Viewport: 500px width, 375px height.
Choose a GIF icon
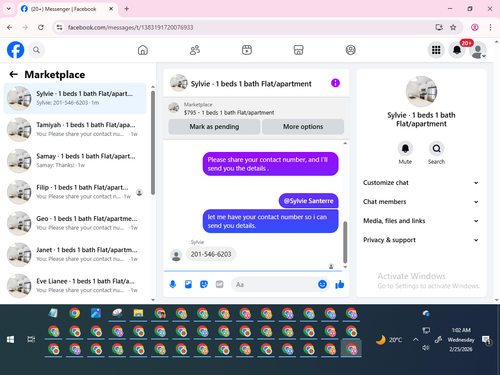click(219, 284)
